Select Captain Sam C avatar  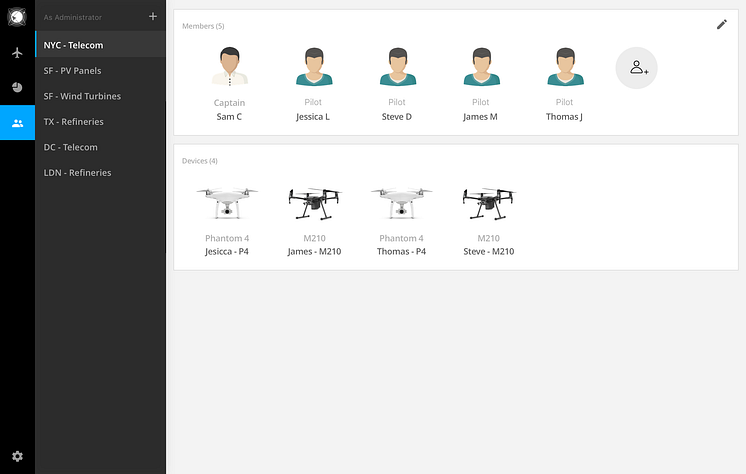[230, 66]
